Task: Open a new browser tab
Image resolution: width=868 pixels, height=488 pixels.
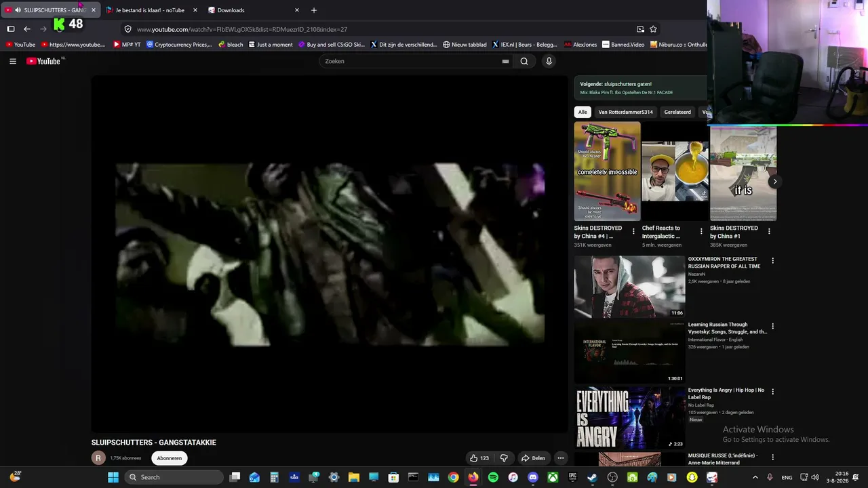Action: tap(313, 10)
